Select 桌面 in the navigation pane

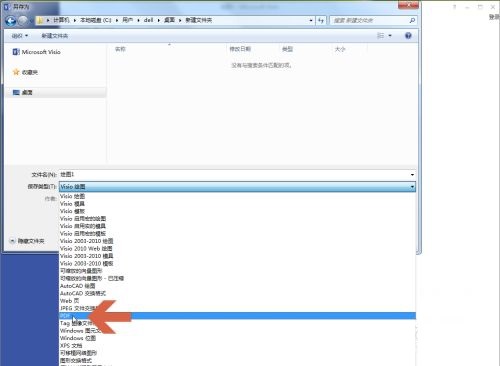click(x=27, y=92)
